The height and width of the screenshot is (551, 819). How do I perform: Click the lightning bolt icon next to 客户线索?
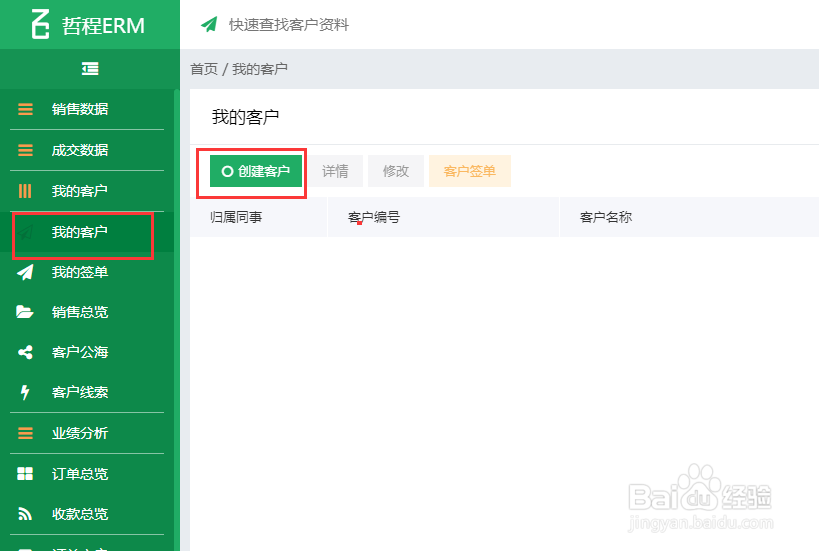tap(25, 392)
